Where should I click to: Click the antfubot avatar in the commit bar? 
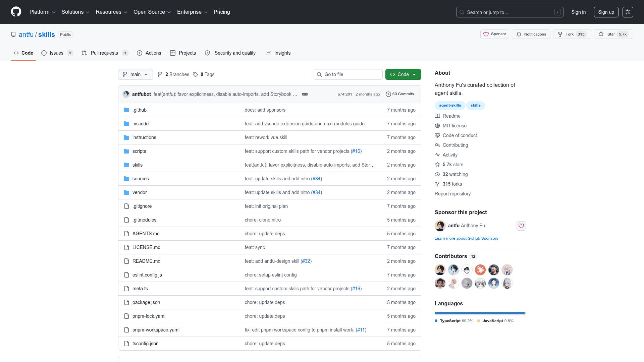(126, 94)
